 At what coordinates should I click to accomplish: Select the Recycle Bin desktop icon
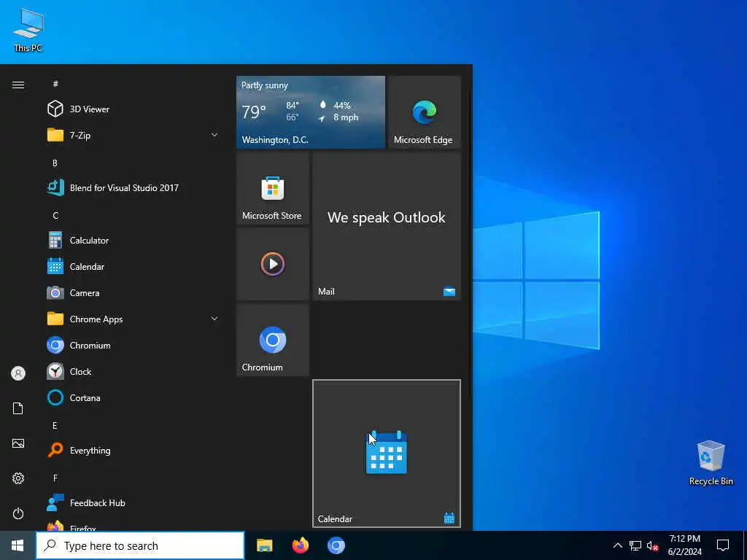point(711,463)
